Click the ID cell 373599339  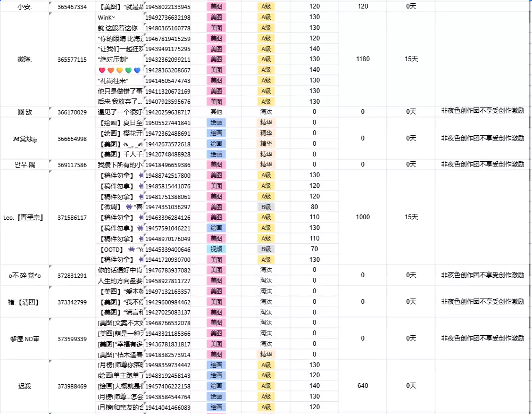click(72, 338)
